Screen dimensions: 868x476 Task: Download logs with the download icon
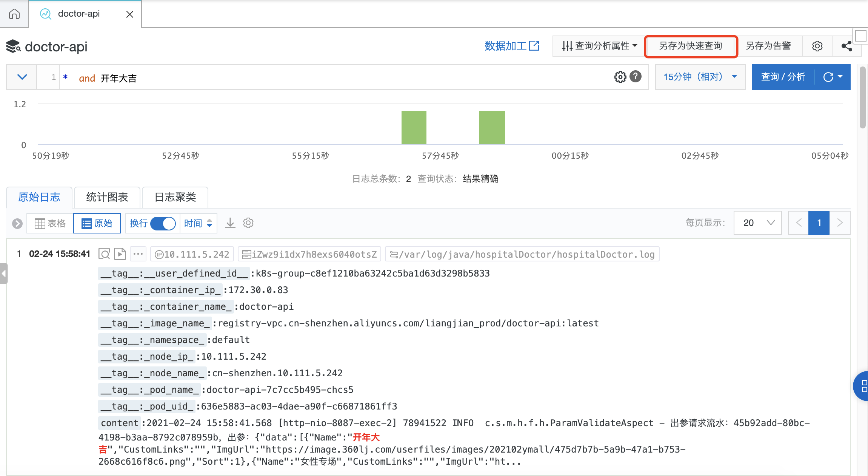pos(230,223)
